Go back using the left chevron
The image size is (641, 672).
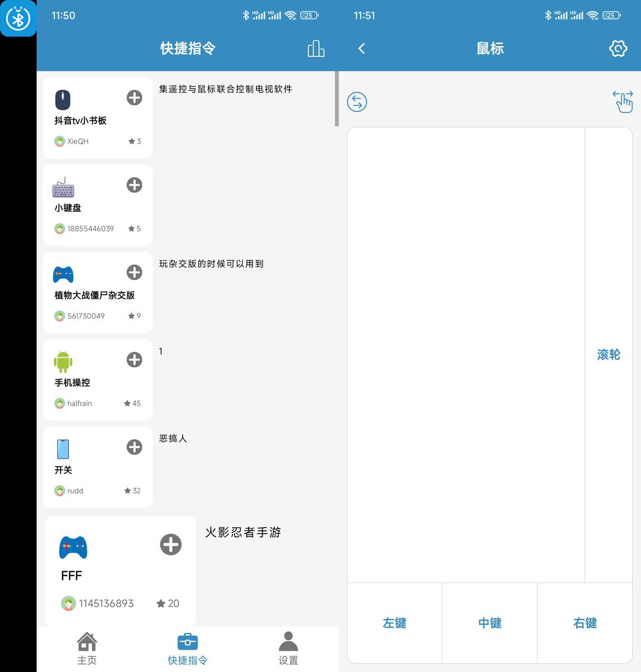362,49
